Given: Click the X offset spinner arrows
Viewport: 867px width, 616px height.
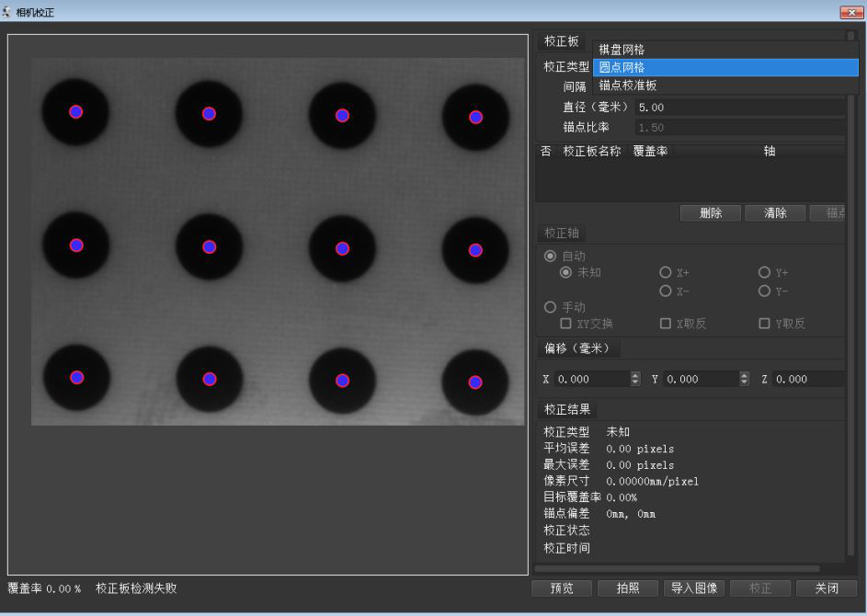Looking at the screenshot, I should click(x=634, y=379).
